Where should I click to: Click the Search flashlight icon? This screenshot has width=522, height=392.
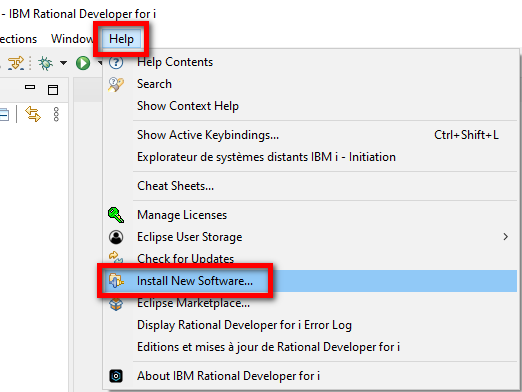click(116, 84)
